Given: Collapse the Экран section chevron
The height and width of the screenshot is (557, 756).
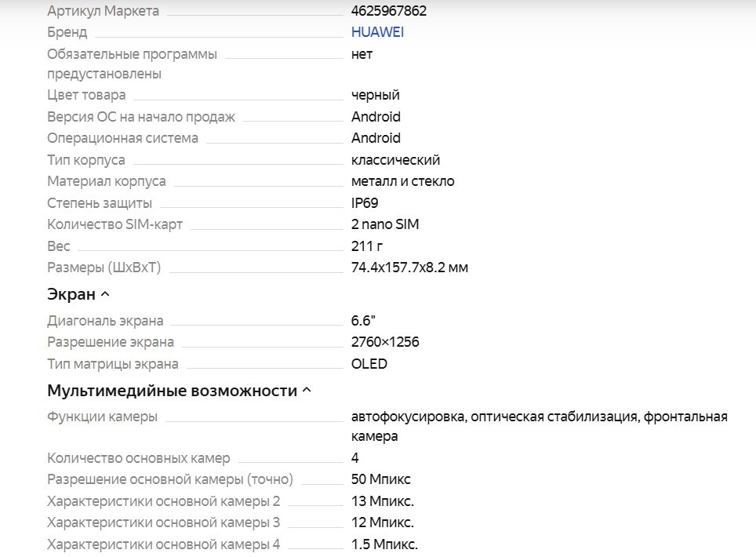Looking at the screenshot, I should pyautogui.click(x=106, y=295).
